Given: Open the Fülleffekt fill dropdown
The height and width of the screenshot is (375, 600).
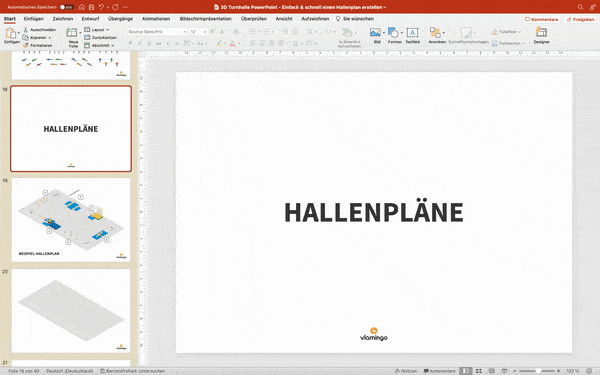Looking at the screenshot, I should pos(520,32).
